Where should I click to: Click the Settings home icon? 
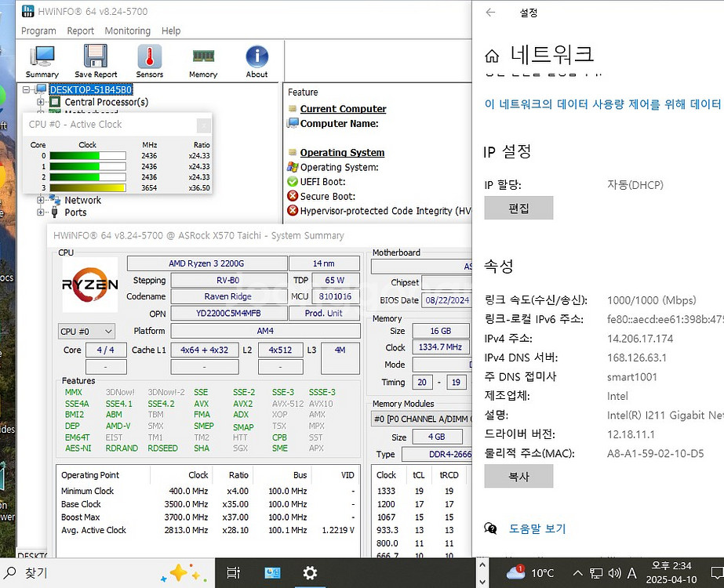coord(492,56)
